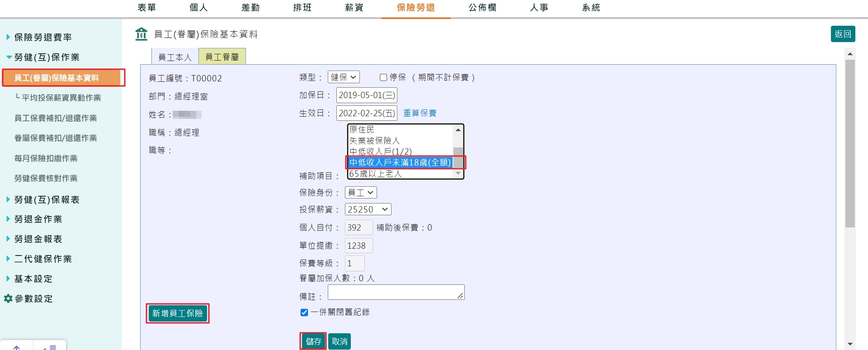This screenshot has height=350, width=868.
Task: Click the 重算保費 link
Action: pos(420,113)
